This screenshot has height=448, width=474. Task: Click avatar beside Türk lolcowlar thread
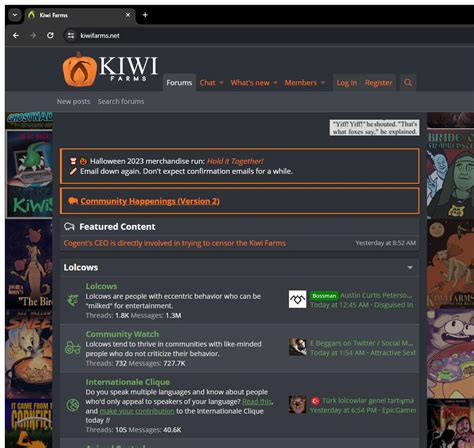(297, 404)
